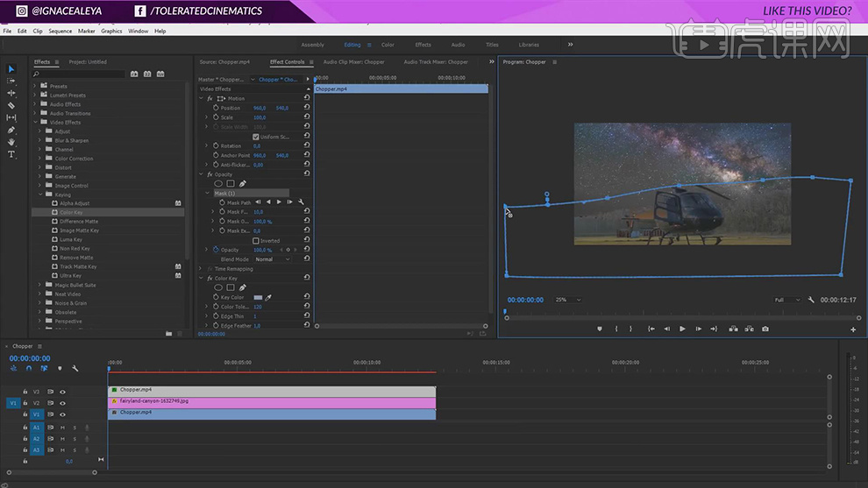Select the Type tool

(11, 154)
